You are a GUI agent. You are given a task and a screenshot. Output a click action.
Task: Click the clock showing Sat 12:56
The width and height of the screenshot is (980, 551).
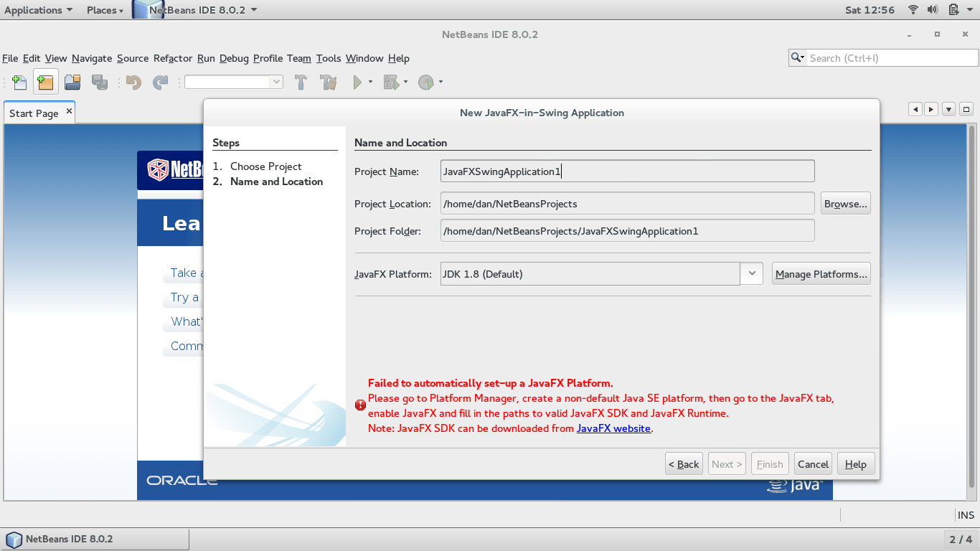(870, 9)
